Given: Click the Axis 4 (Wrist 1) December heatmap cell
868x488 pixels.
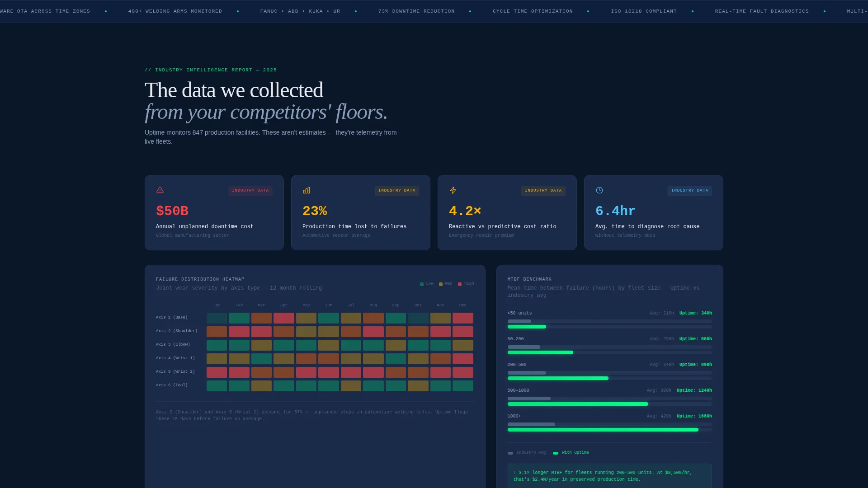Looking at the screenshot, I should tap(463, 359).
